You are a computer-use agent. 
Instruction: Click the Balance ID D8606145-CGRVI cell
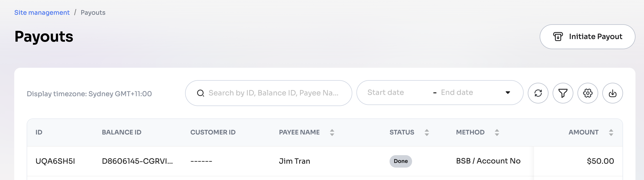point(137,161)
